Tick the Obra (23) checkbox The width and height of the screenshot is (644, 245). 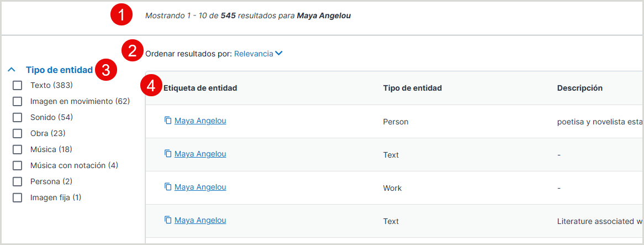point(17,133)
